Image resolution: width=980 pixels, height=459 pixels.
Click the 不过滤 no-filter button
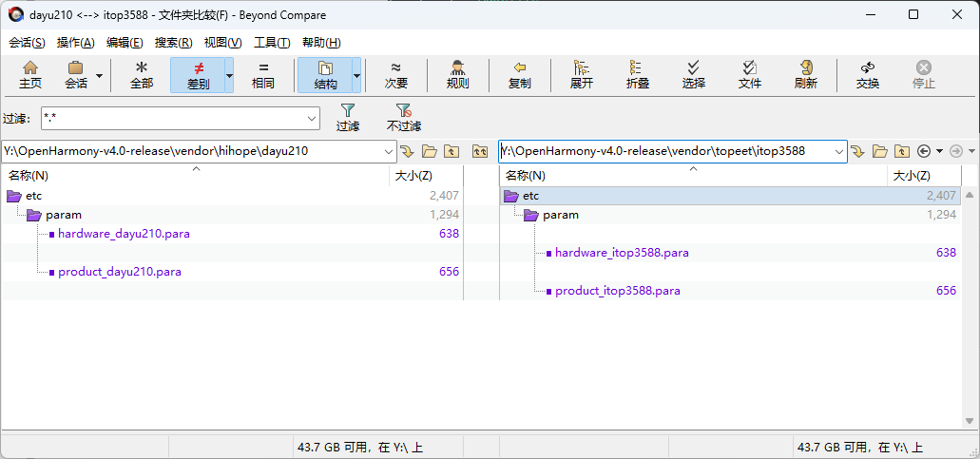point(404,118)
